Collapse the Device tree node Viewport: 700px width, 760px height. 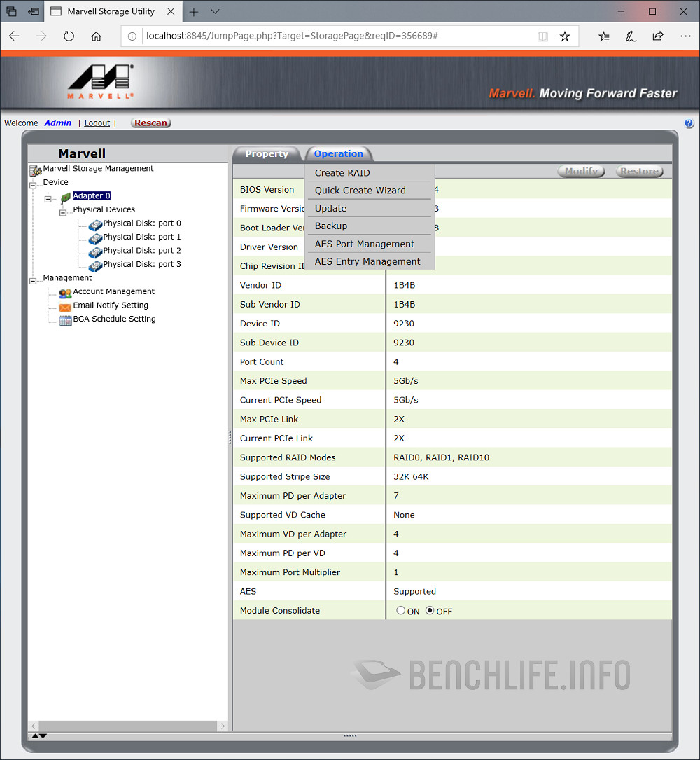33,185
